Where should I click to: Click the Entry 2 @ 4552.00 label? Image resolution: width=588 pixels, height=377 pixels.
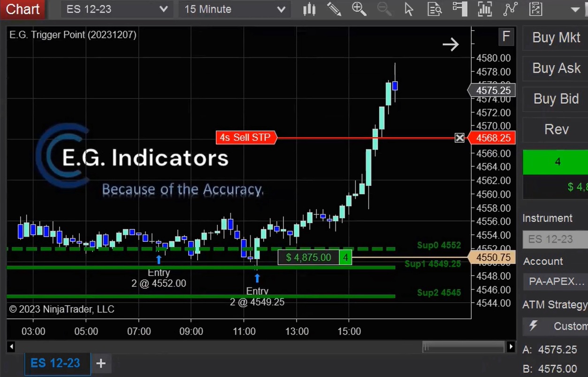[x=159, y=278]
